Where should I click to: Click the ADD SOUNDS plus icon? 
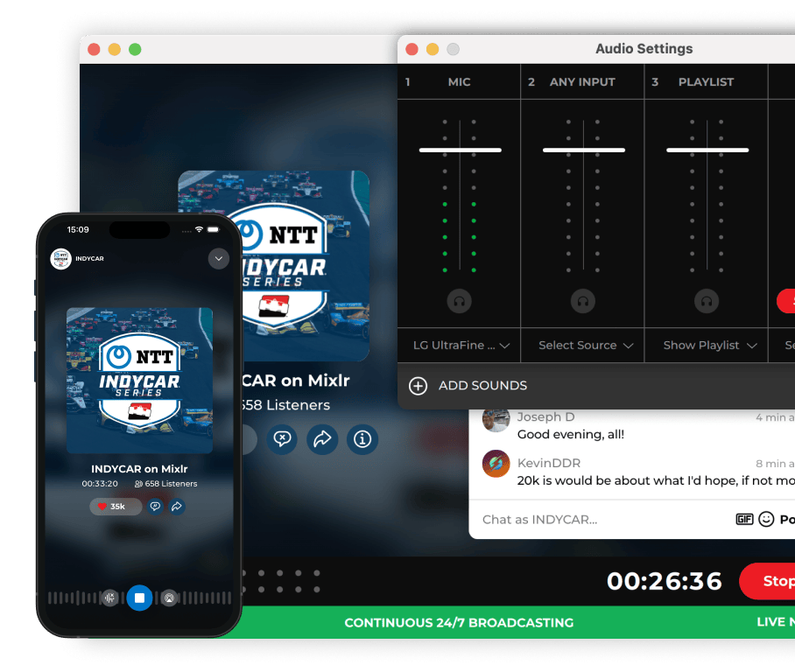coord(419,386)
